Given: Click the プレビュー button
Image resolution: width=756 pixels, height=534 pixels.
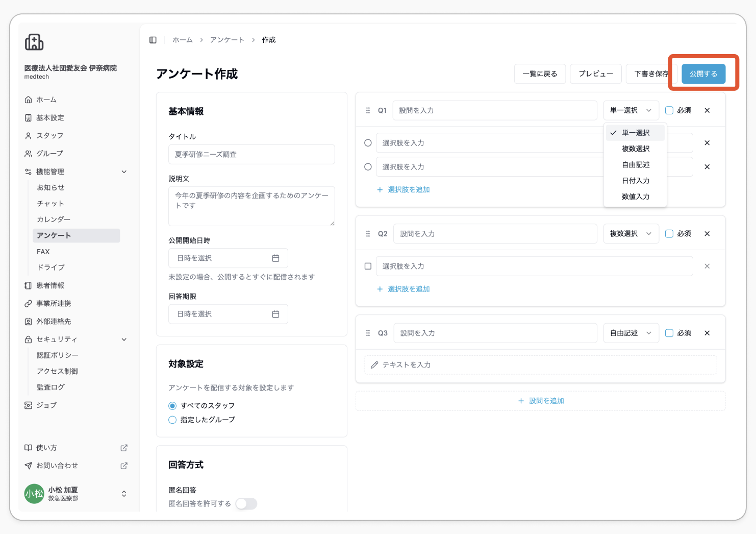Looking at the screenshot, I should coord(596,74).
